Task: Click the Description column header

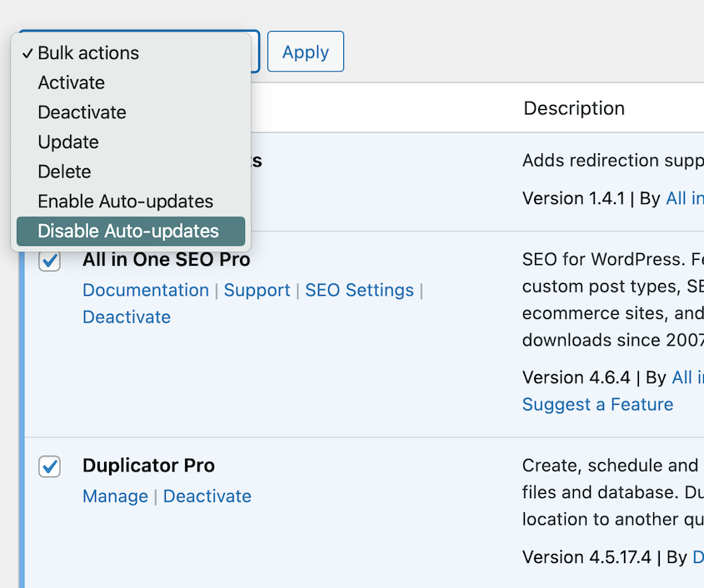Action: pyautogui.click(x=574, y=108)
